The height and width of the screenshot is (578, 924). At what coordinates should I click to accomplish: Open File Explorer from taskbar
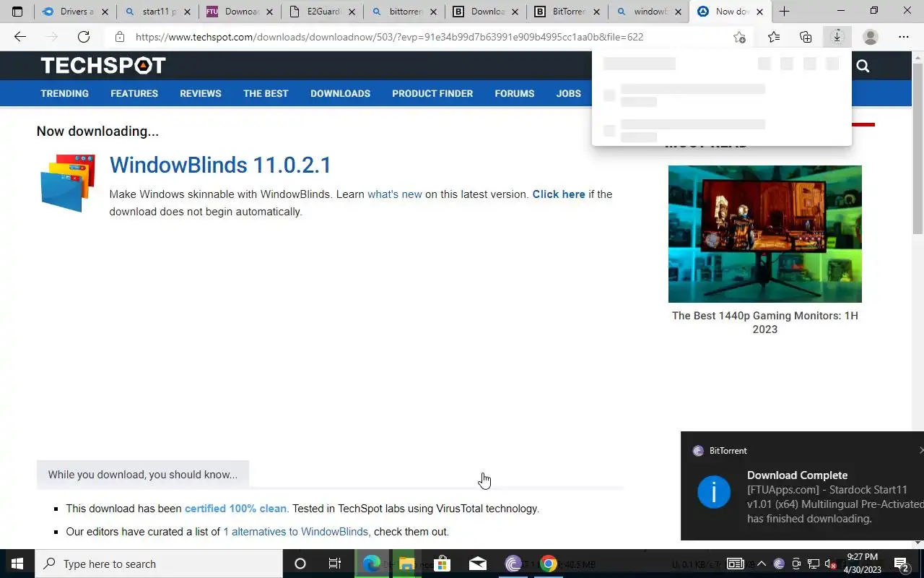tap(406, 564)
